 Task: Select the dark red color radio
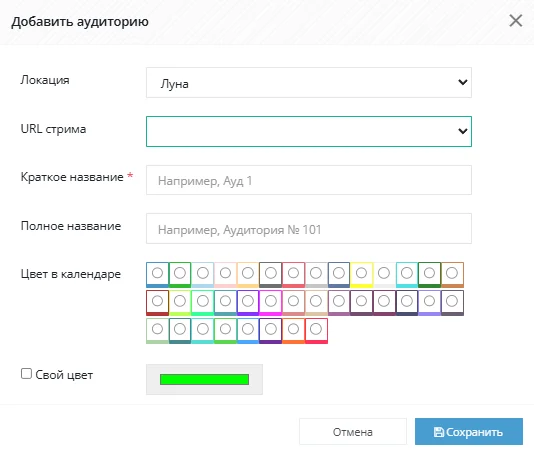click(157, 301)
